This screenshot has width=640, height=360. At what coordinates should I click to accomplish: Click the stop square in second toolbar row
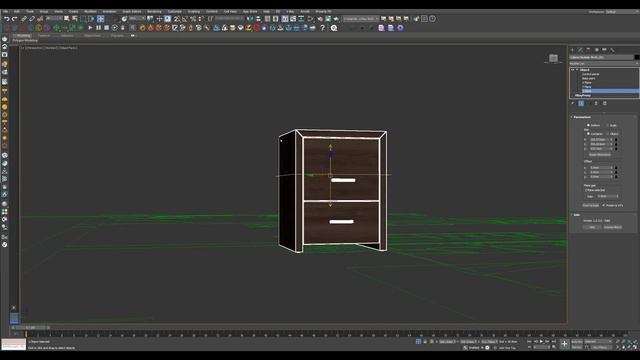tap(107, 28)
